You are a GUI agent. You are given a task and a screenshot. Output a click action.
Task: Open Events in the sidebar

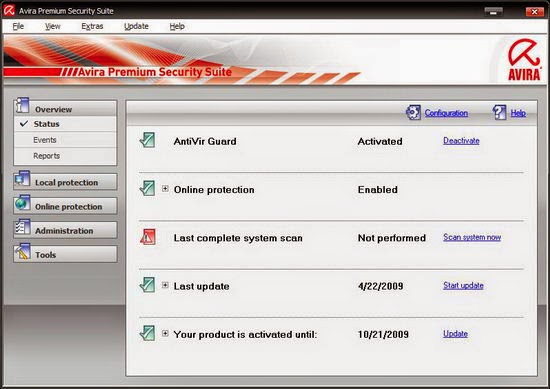click(65, 140)
